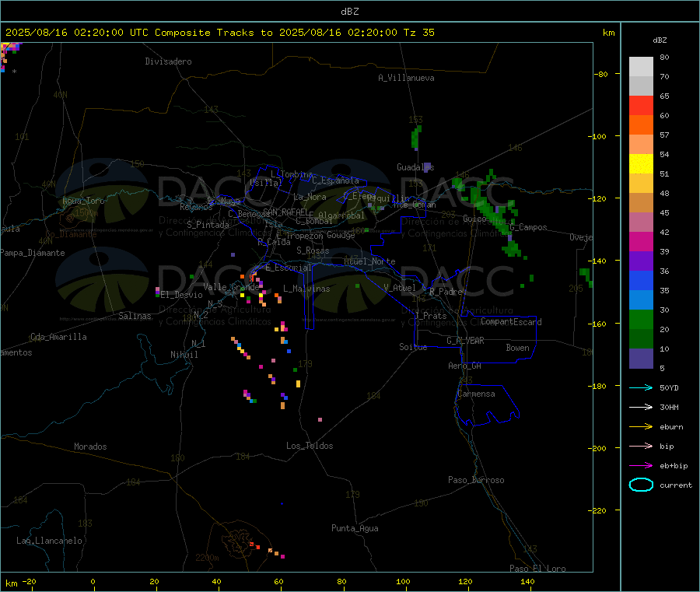Screen dimensions: 700x592
Task: Click the Morados location label
Action: pyautogui.click(x=90, y=447)
